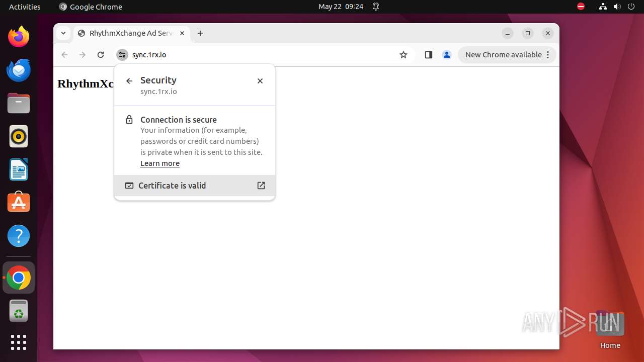Open Home folder on the desktop
Viewport: 644px width, 362px height.
[610, 330]
